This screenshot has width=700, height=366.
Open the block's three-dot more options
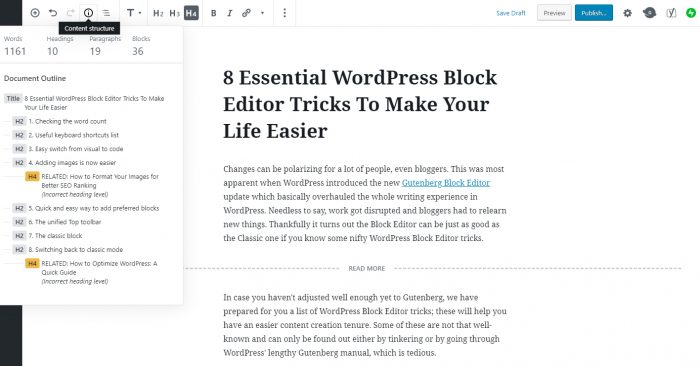(x=284, y=13)
